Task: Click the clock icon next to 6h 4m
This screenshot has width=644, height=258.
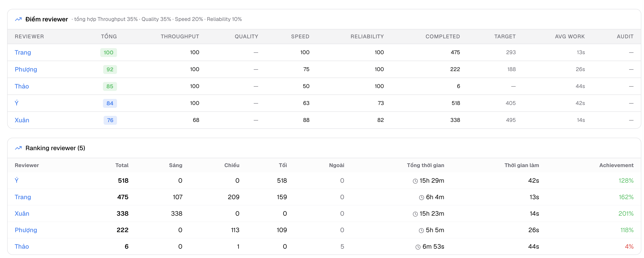Action: (x=422, y=198)
